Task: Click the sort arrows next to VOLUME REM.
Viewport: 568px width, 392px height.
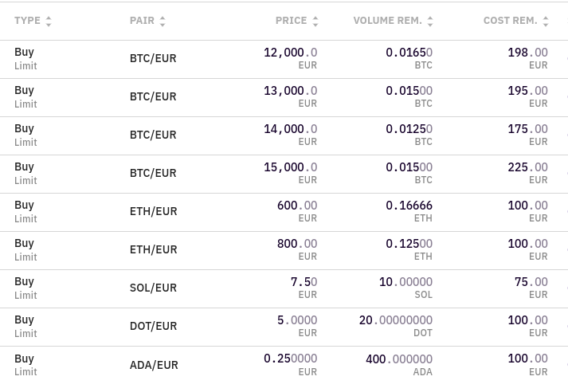Action: click(x=430, y=22)
